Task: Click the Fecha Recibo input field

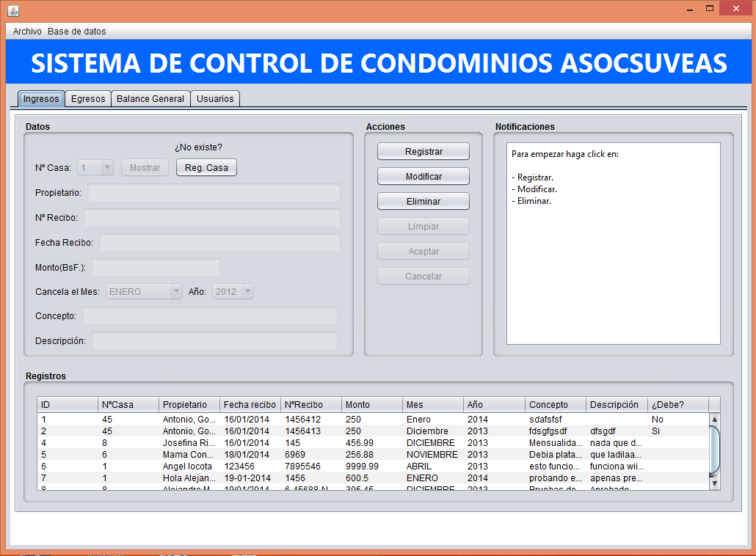Action: [x=220, y=242]
